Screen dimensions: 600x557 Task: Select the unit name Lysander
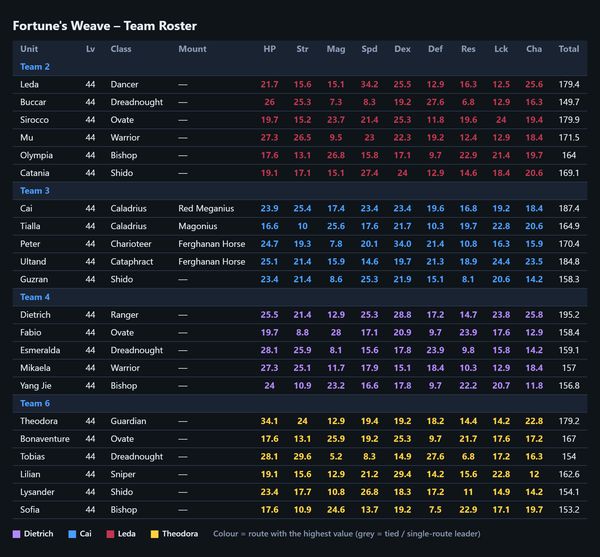(x=38, y=492)
